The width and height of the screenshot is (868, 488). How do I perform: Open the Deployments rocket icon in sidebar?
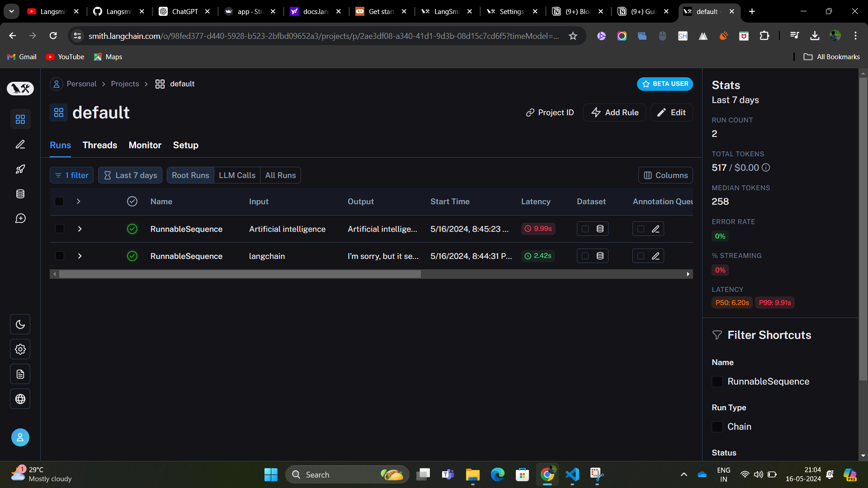tap(20, 169)
